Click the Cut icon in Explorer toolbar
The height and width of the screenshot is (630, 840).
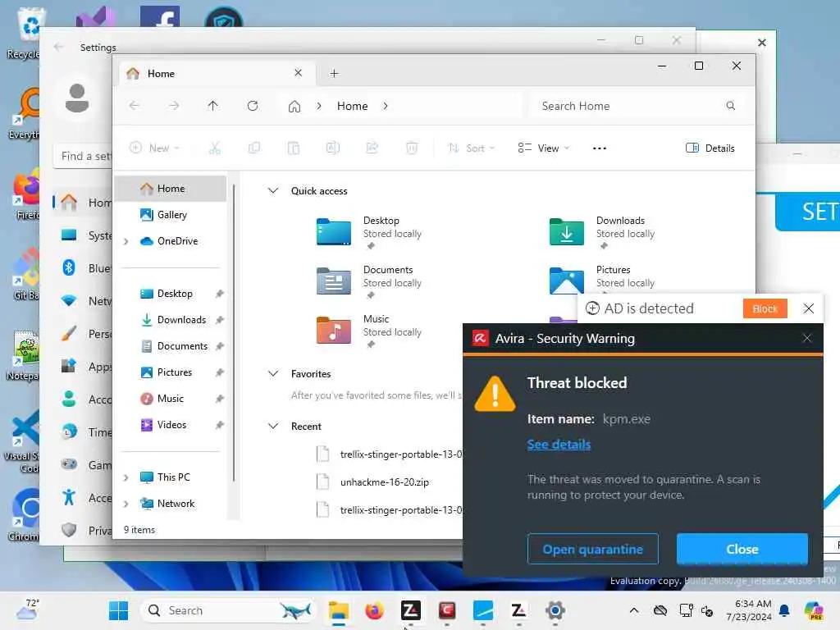(x=215, y=148)
